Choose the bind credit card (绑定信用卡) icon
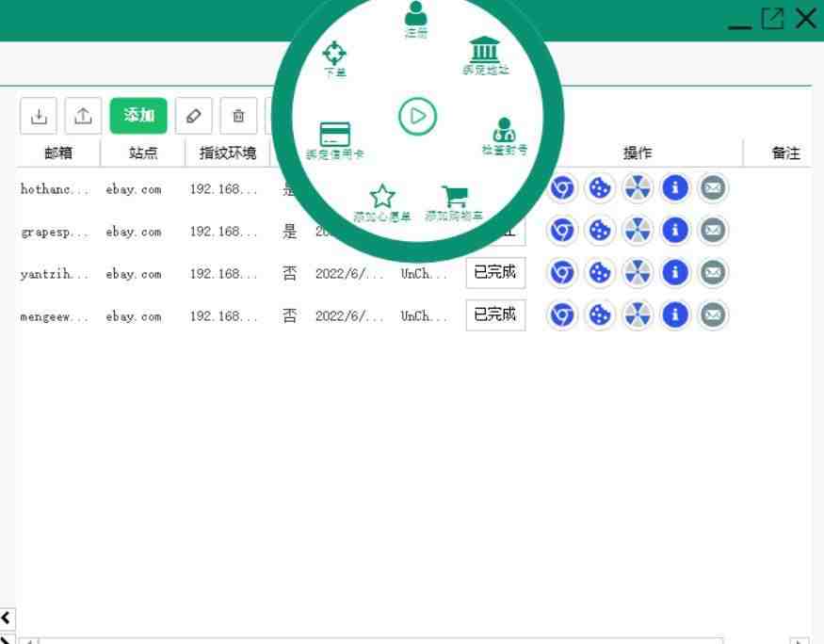Image resolution: width=824 pixels, height=644 pixels. click(335, 137)
